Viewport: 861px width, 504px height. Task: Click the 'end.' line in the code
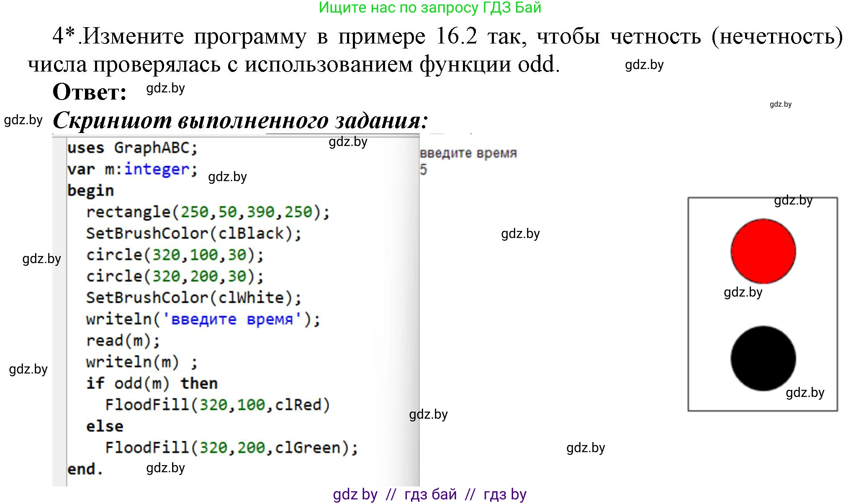point(85,469)
